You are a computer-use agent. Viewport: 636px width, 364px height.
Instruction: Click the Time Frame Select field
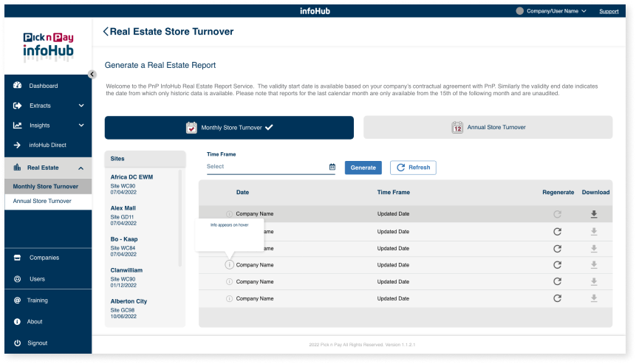click(271, 167)
